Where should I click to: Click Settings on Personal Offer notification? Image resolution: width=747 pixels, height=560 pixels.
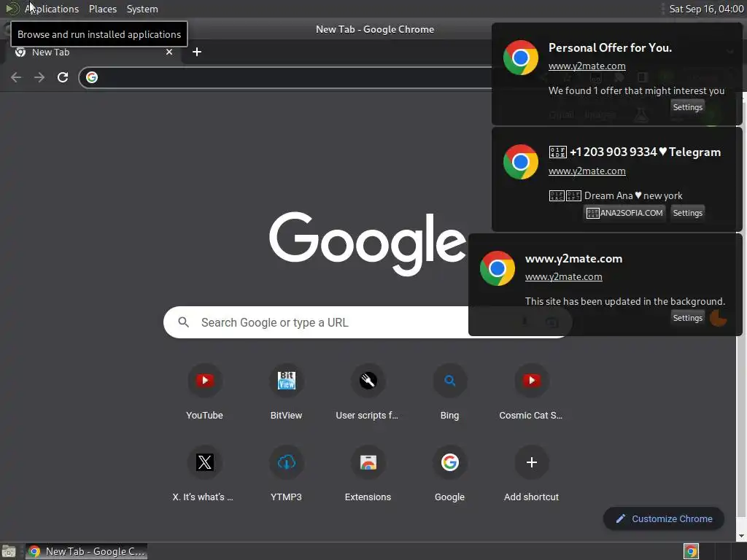(687, 107)
